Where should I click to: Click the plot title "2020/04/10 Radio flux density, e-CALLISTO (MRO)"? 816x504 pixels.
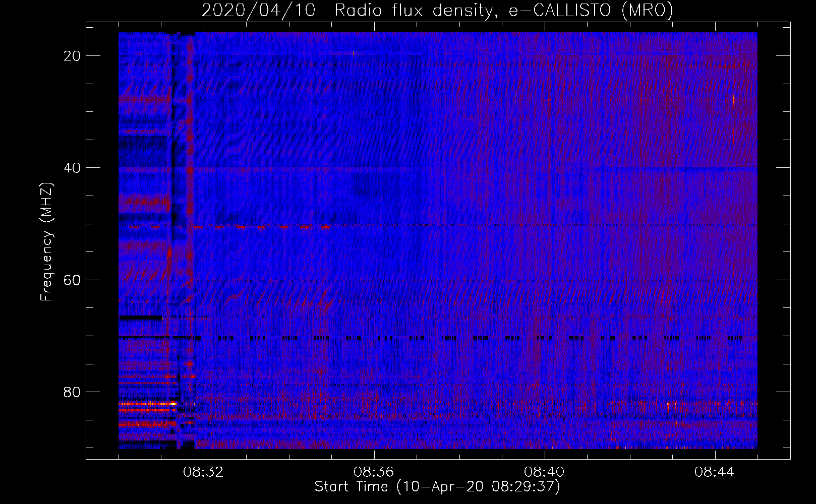(437, 11)
